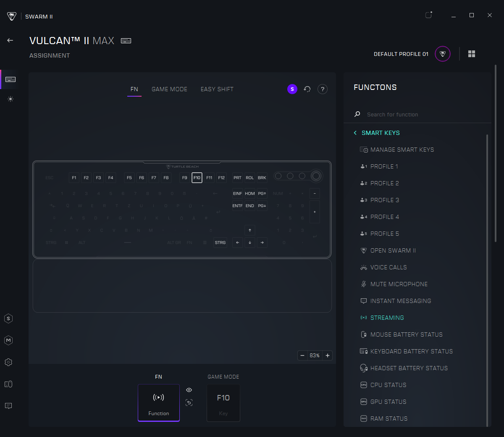Open the help question mark button

point(322,89)
